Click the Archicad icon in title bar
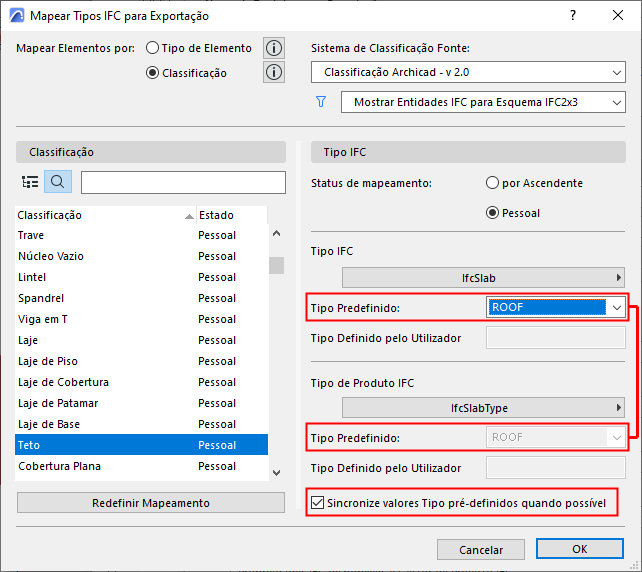The width and height of the screenshot is (642, 572). (16, 16)
